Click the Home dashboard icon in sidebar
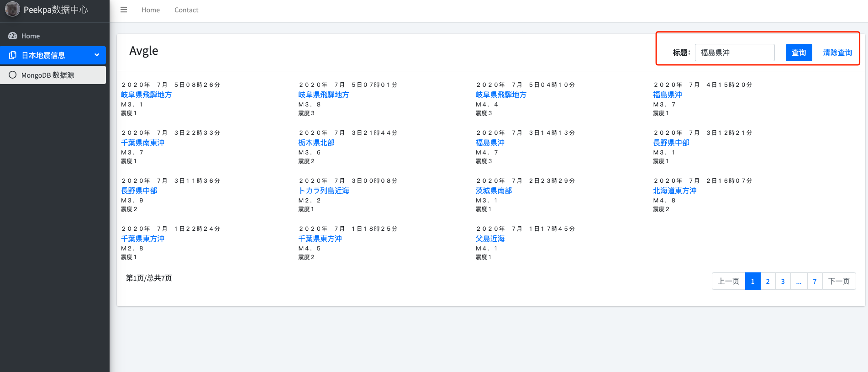Image resolution: width=868 pixels, height=372 pixels. (13, 36)
